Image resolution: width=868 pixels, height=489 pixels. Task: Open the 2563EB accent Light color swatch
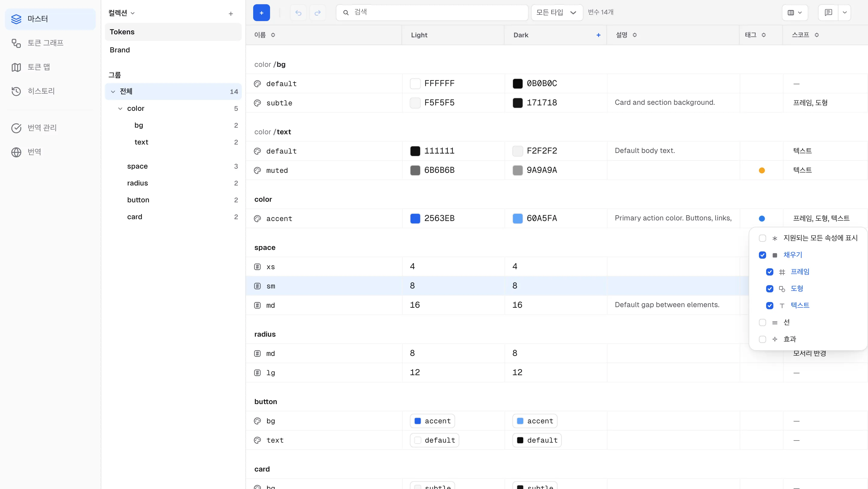click(x=415, y=218)
